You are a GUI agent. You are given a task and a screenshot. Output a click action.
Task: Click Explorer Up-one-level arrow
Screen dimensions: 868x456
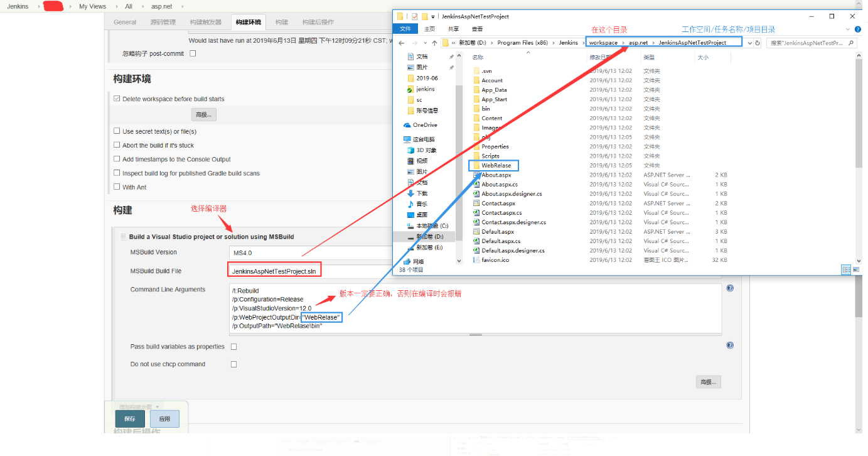coord(434,43)
